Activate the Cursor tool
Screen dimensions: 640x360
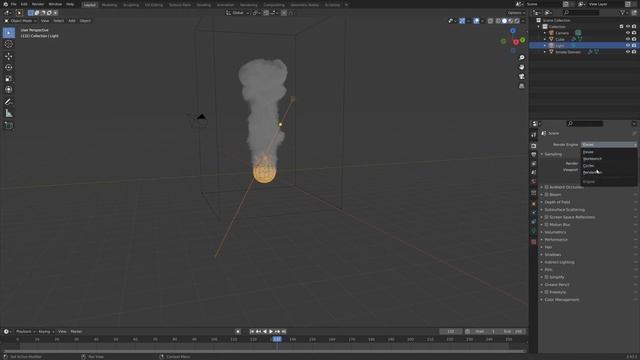9,44
